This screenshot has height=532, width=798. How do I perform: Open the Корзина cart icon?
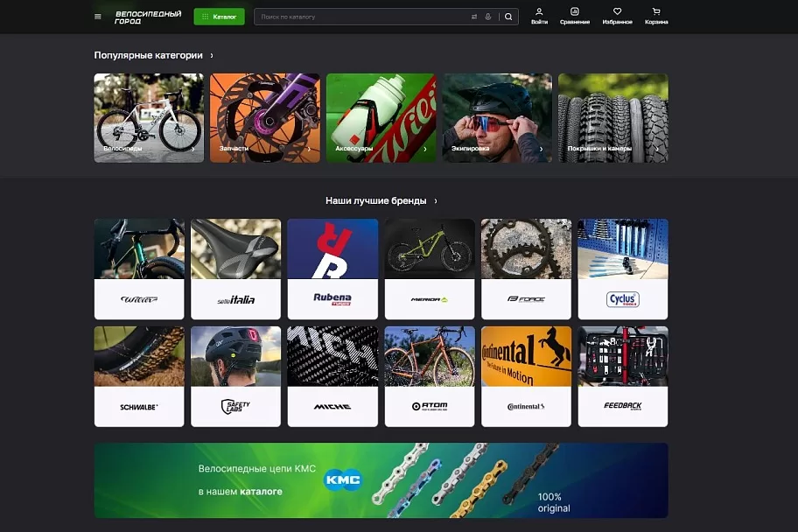[x=656, y=17]
